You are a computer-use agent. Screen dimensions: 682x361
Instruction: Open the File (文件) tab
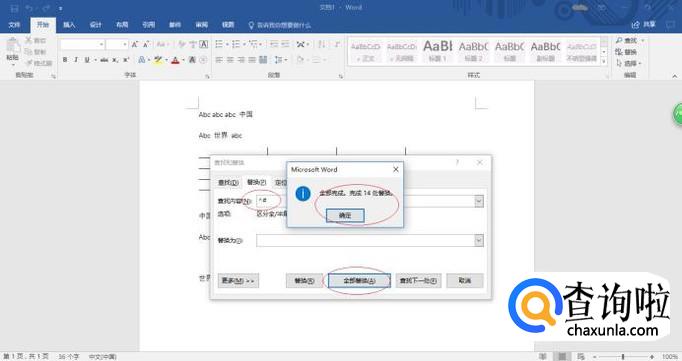pos(14,25)
